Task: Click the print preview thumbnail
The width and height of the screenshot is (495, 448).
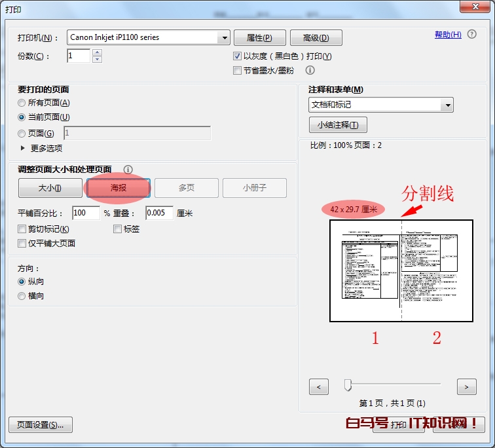Action: tap(401, 271)
